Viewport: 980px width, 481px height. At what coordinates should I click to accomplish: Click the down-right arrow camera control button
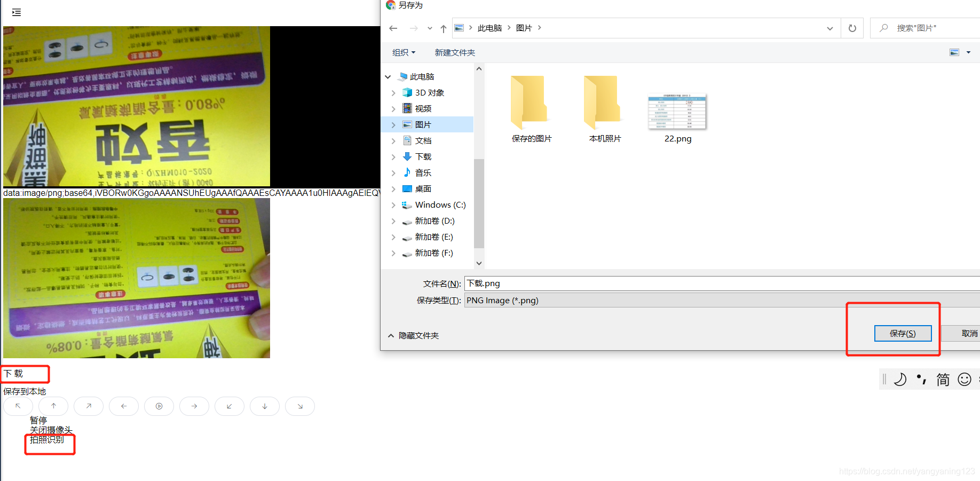[x=300, y=406]
